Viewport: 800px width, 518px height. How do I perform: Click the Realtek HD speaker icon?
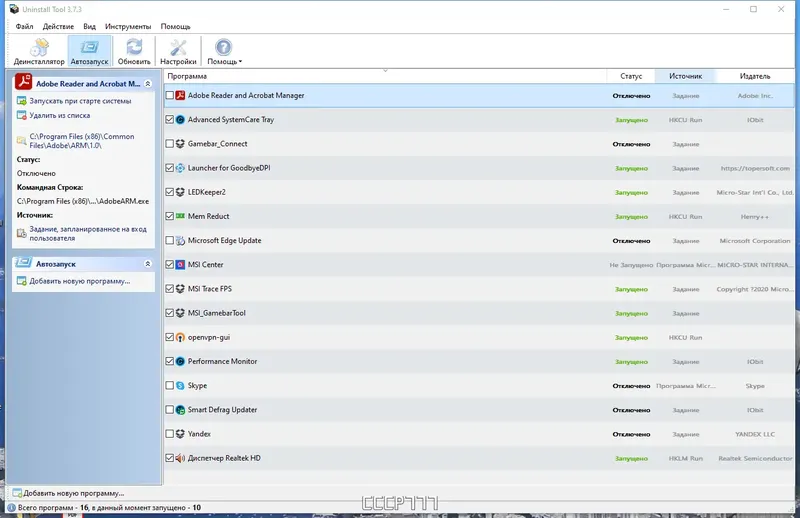[180, 458]
